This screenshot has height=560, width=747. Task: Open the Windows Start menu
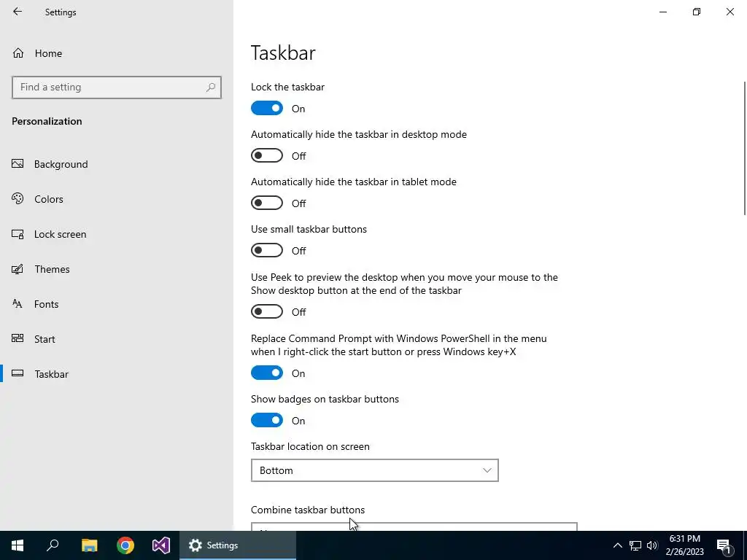18,545
